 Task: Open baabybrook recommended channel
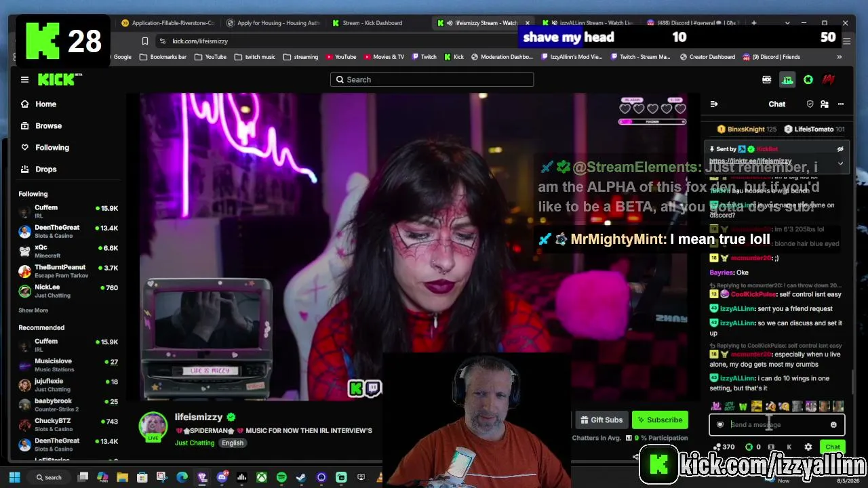pos(68,405)
